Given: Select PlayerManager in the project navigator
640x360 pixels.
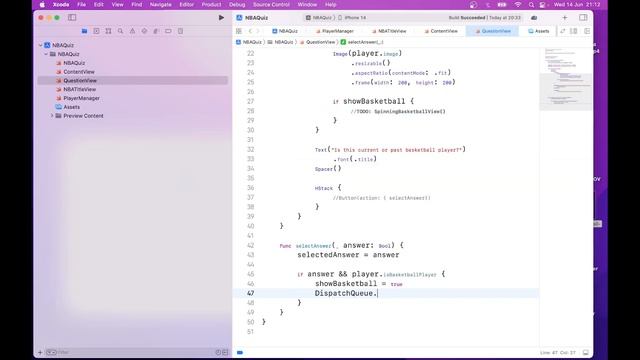Looking at the screenshot, I should (81, 98).
